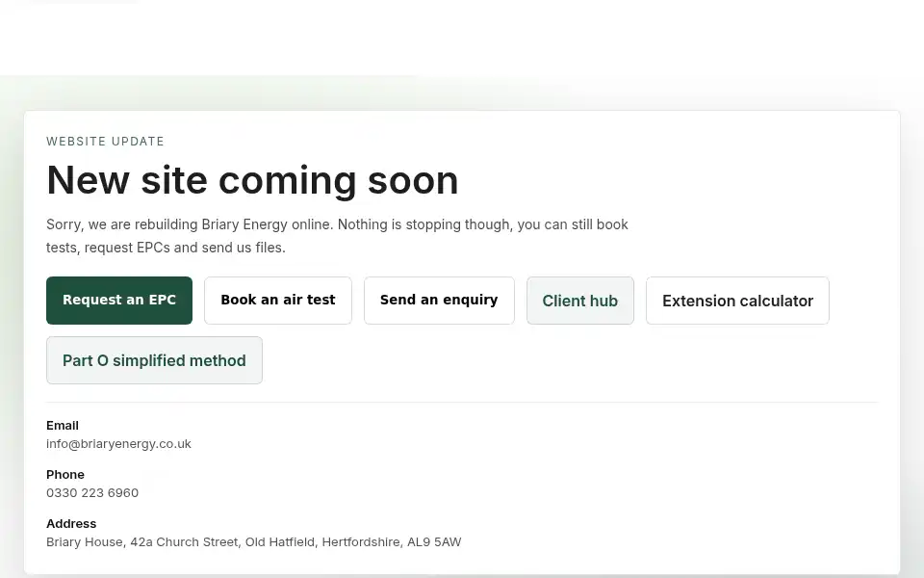Select the Briary House address text
The height and width of the screenshot is (578, 924).
point(253,541)
